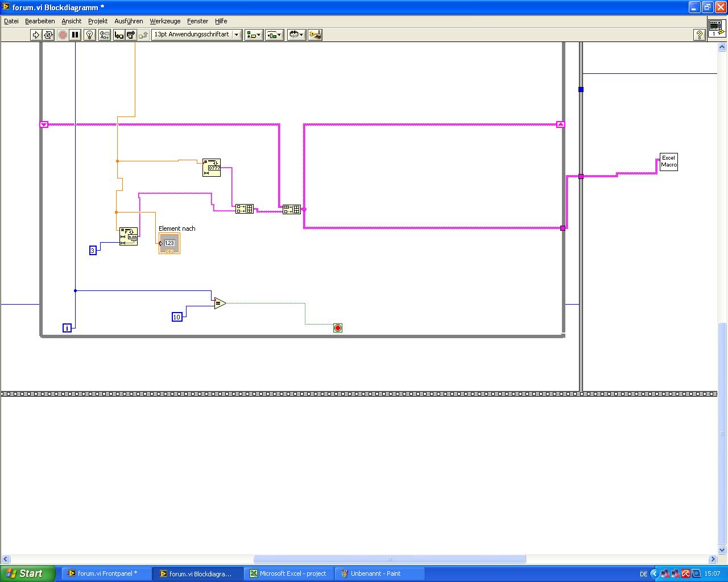Click the vertical scrollbar thumb

(x=723, y=433)
